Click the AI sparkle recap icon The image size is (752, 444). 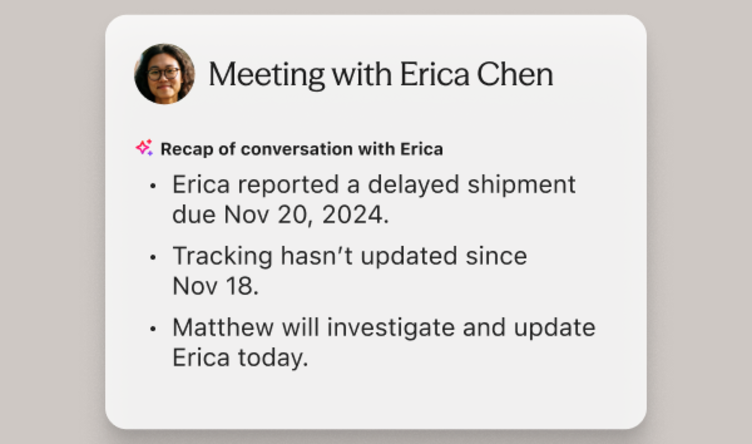pos(144,148)
